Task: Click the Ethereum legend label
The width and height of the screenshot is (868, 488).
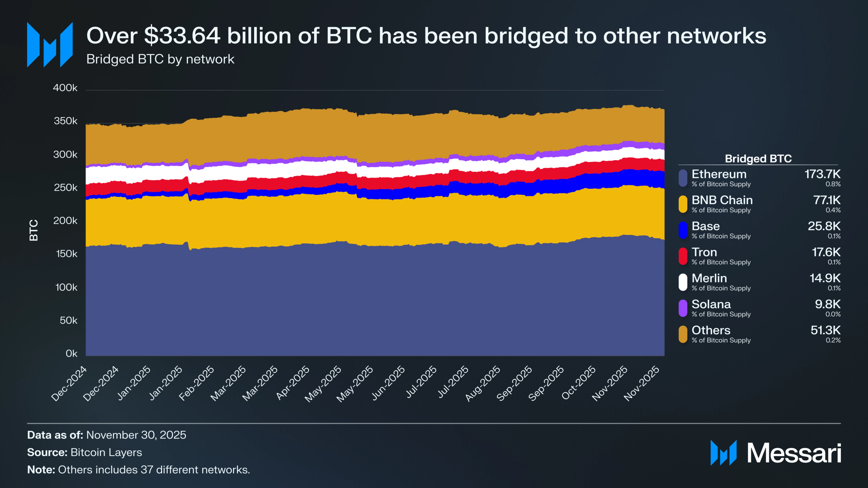Action: click(719, 174)
